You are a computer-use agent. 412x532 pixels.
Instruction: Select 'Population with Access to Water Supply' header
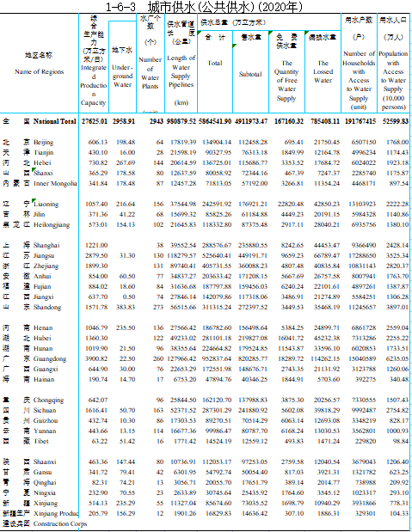[393, 80]
